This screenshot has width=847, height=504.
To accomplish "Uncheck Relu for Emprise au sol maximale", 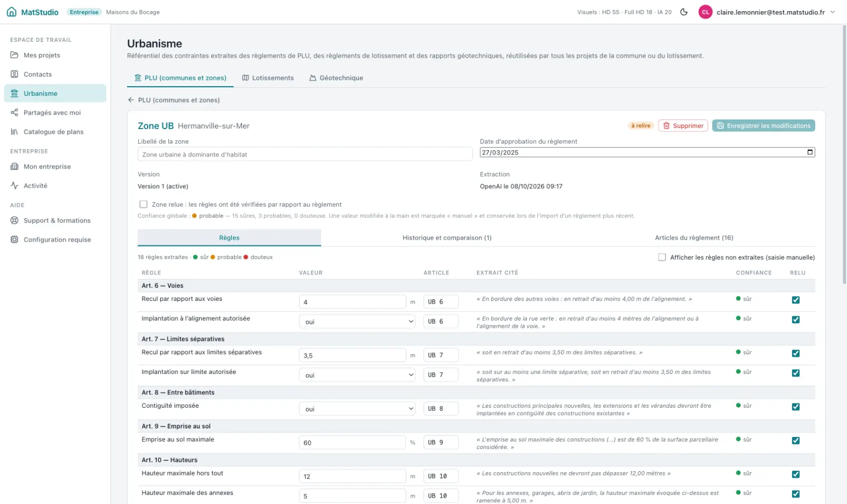I will 796,441.
